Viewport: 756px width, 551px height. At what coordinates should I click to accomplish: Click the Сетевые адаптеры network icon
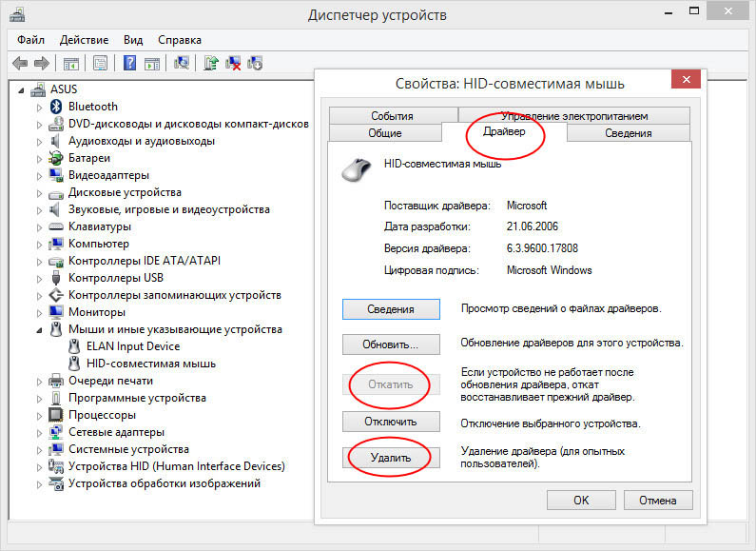coord(56,432)
